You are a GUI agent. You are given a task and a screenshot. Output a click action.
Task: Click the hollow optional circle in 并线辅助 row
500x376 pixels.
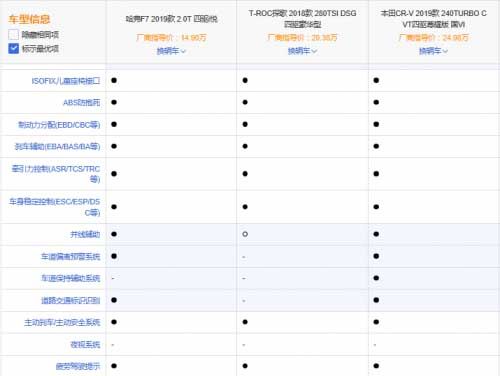[245, 234]
